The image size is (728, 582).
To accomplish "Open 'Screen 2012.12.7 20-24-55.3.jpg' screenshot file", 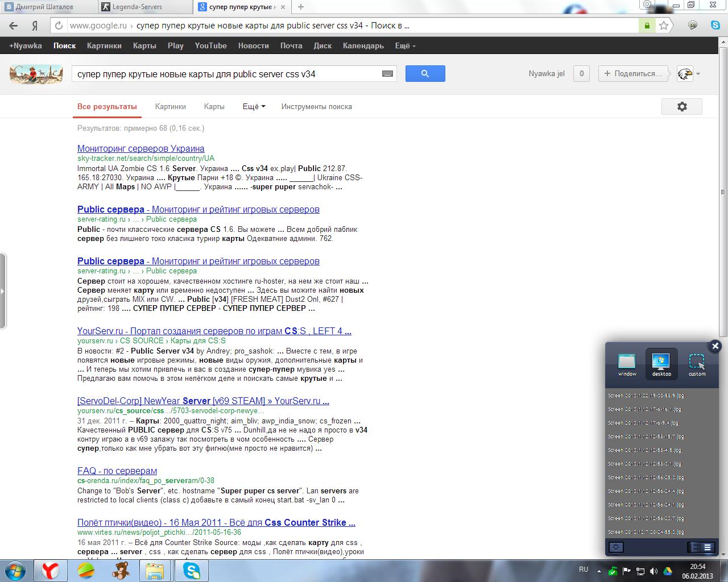I will (646, 532).
